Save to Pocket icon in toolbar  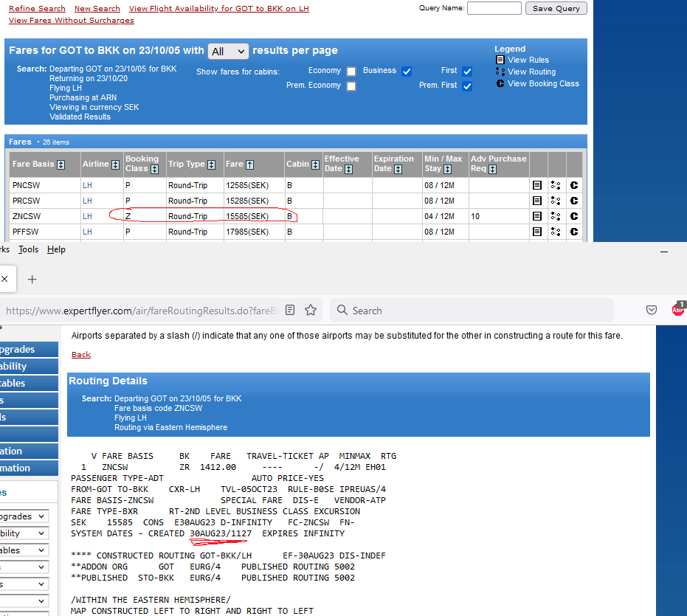652,311
